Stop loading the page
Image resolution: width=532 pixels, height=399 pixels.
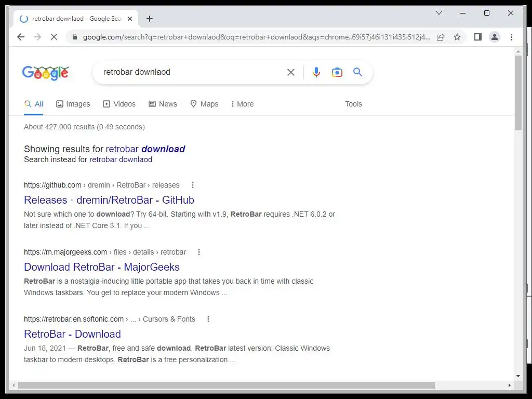pos(54,37)
